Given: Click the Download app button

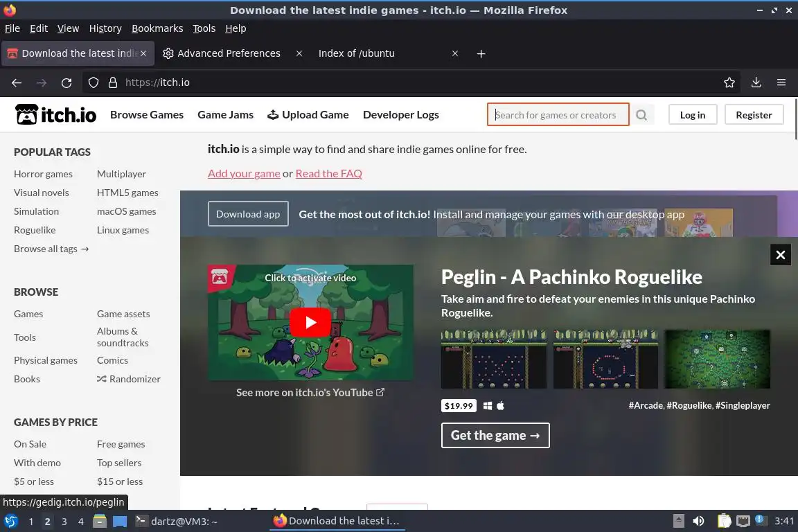Looking at the screenshot, I should tap(248, 214).
